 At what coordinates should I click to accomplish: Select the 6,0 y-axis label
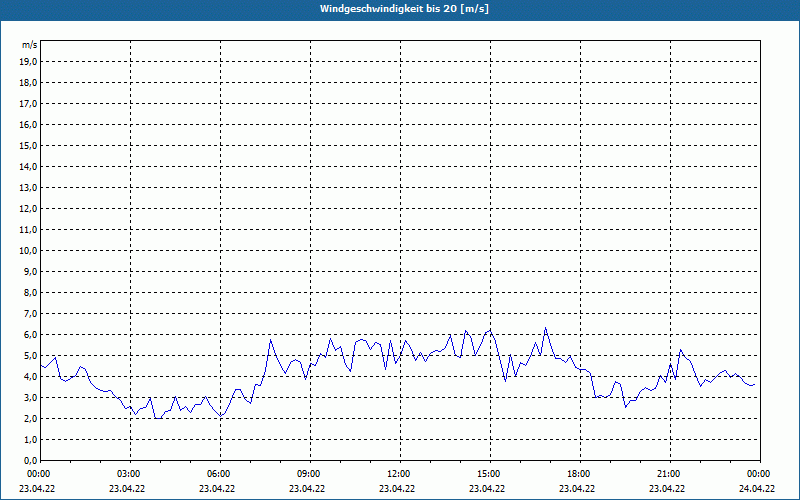tap(31, 335)
